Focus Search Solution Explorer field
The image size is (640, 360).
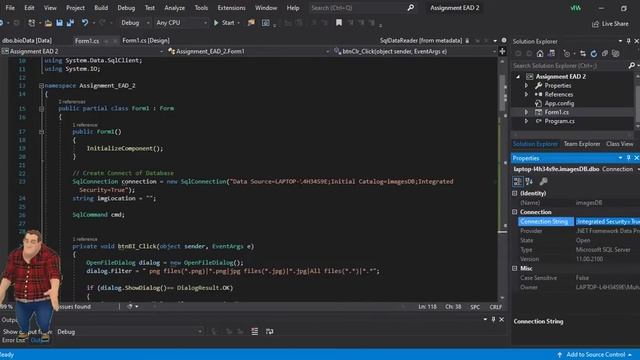[x=570, y=65]
